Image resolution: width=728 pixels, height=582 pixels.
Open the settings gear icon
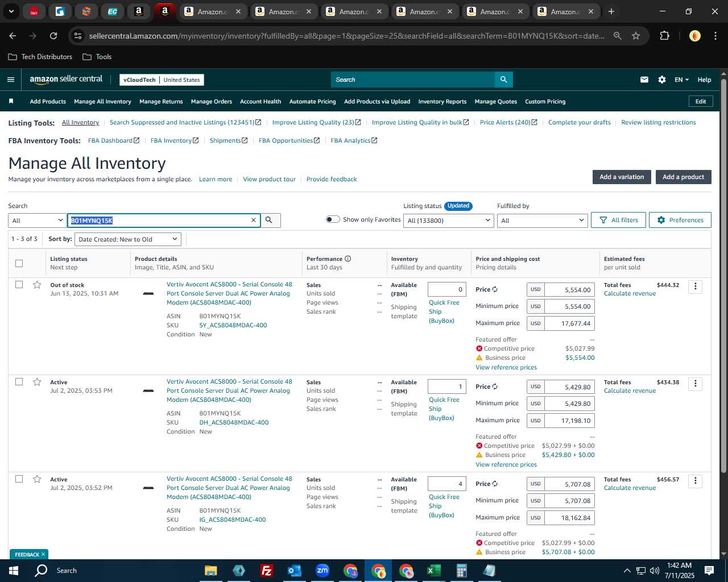662,80
